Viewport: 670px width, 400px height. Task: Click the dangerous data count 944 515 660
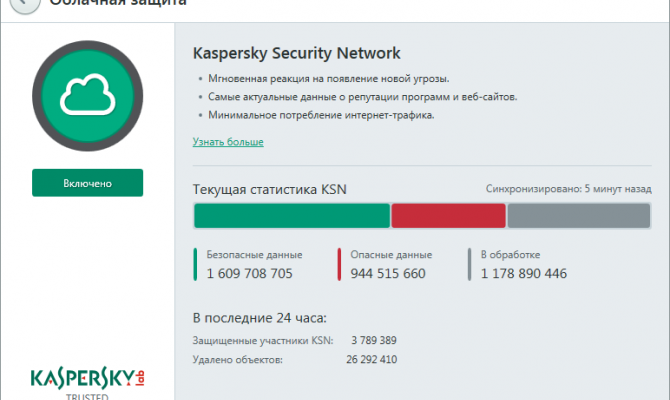point(388,273)
